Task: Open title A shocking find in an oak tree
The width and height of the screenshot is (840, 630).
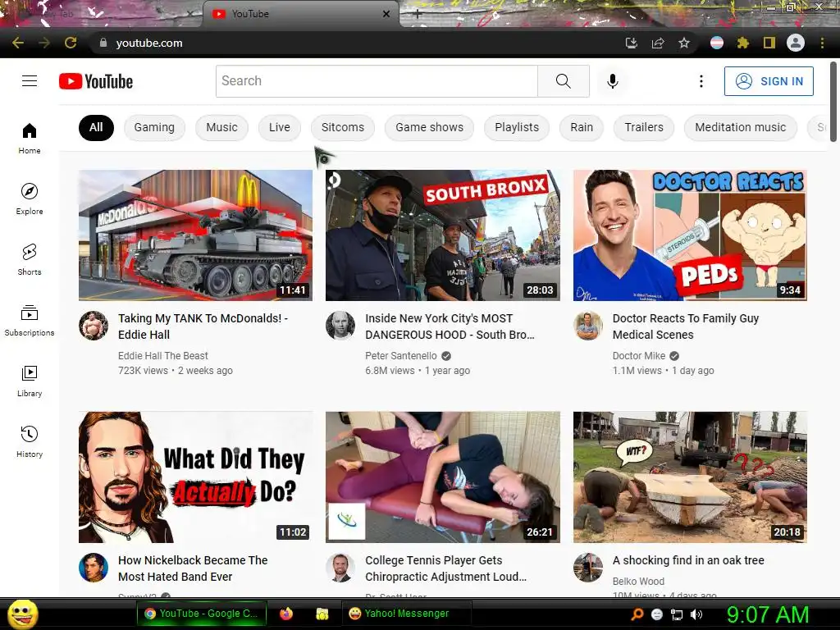Action: click(688, 560)
